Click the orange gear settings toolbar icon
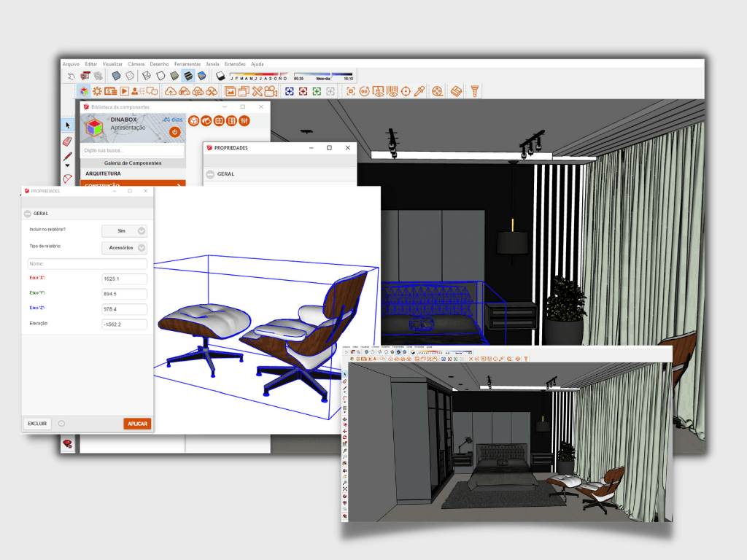This screenshot has width=747, height=560. click(97, 91)
